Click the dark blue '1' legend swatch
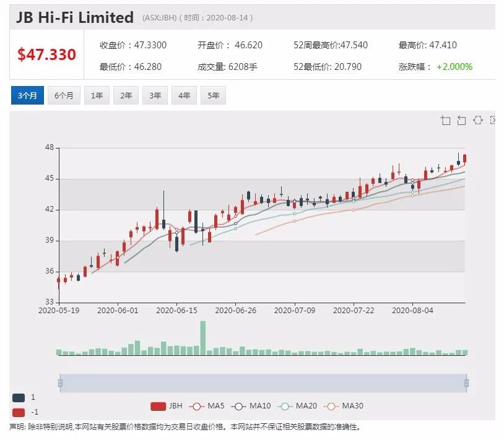The height and width of the screenshot is (440, 504). (19, 397)
